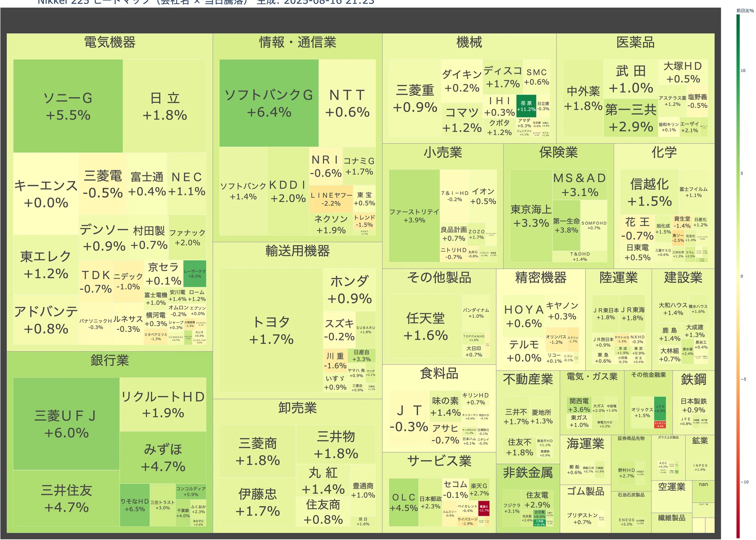Select the 関西電 +3.6% tile
756x540 pixels.
[x=579, y=405]
